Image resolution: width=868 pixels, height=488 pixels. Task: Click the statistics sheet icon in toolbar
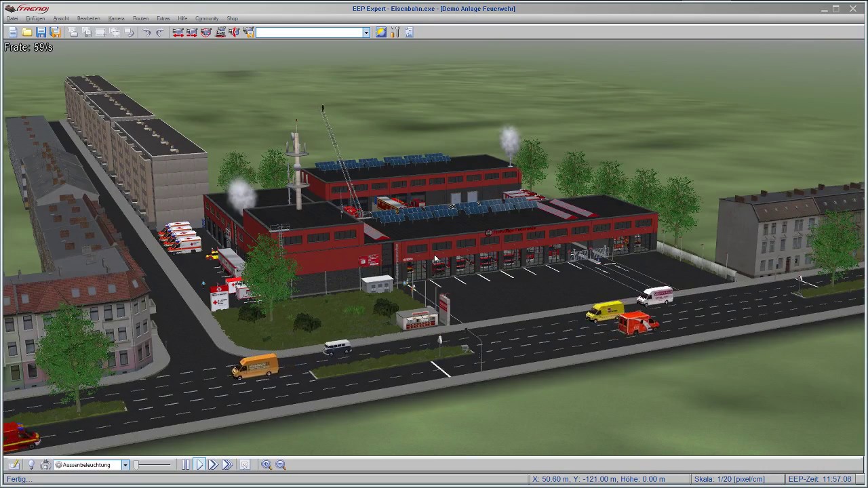point(410,32)
